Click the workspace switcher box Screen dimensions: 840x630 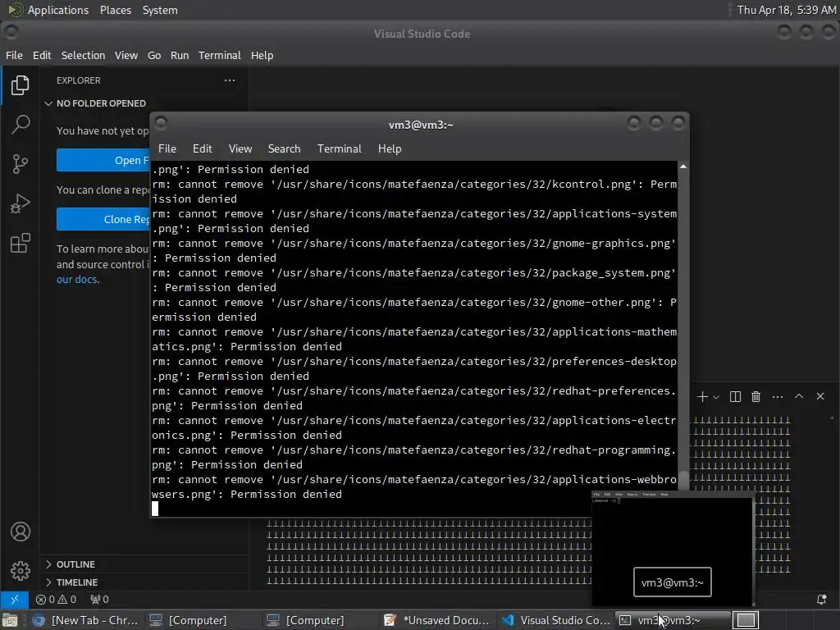(x=746, y=620)
